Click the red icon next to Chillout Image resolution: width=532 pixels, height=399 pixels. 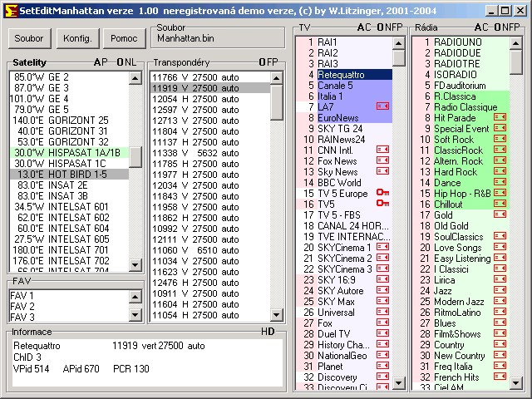500,204
